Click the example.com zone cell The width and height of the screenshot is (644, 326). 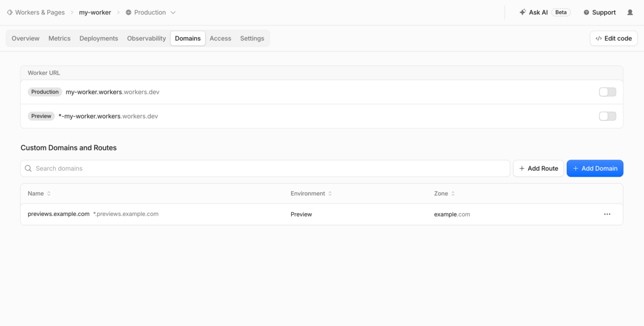pos(452,214)
